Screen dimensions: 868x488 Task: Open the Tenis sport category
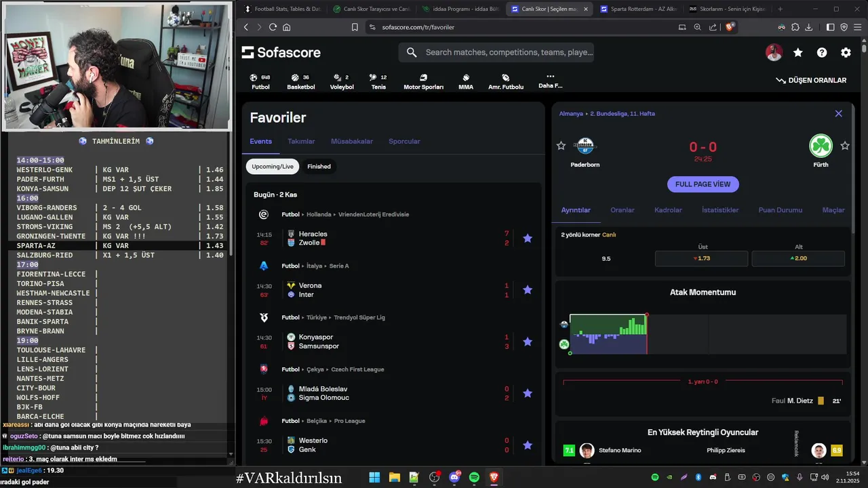click(x=379, y=81)
